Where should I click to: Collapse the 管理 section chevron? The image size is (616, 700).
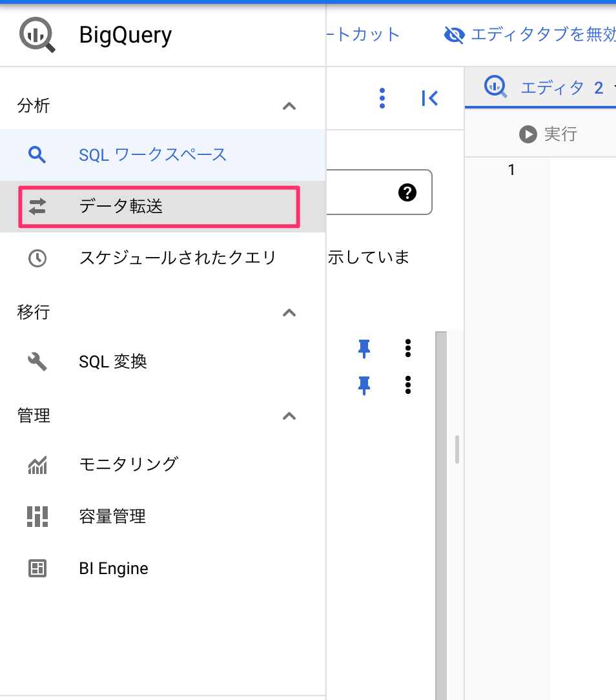[289, 416]
